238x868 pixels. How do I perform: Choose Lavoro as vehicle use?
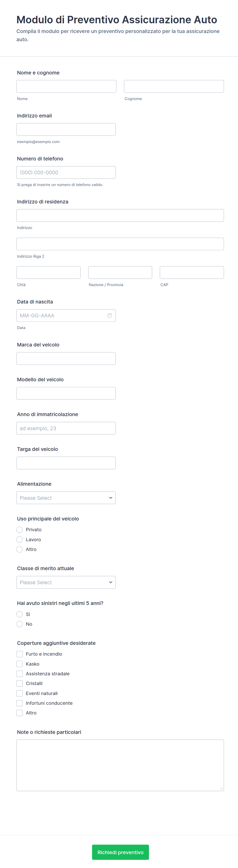[19, 539]
